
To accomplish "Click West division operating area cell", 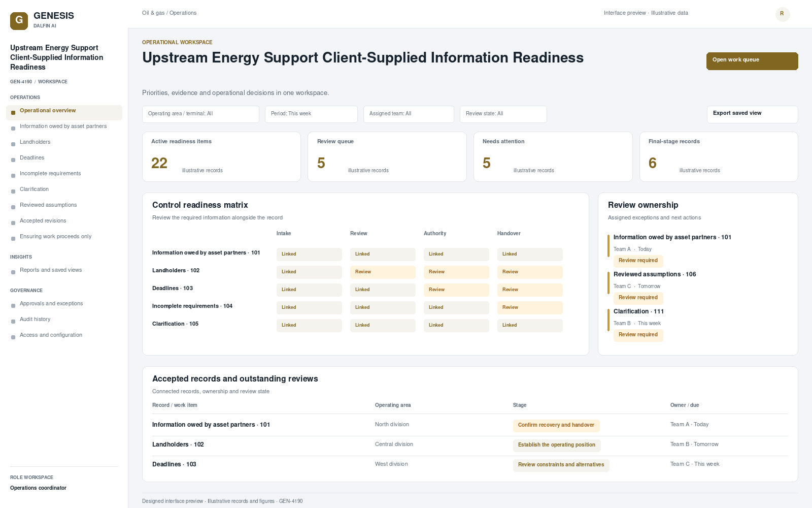I will [x=391, y=464].
